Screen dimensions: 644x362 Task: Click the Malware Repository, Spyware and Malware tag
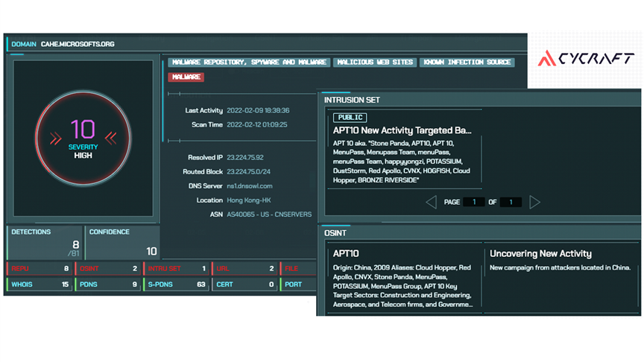tap(249, 63)
